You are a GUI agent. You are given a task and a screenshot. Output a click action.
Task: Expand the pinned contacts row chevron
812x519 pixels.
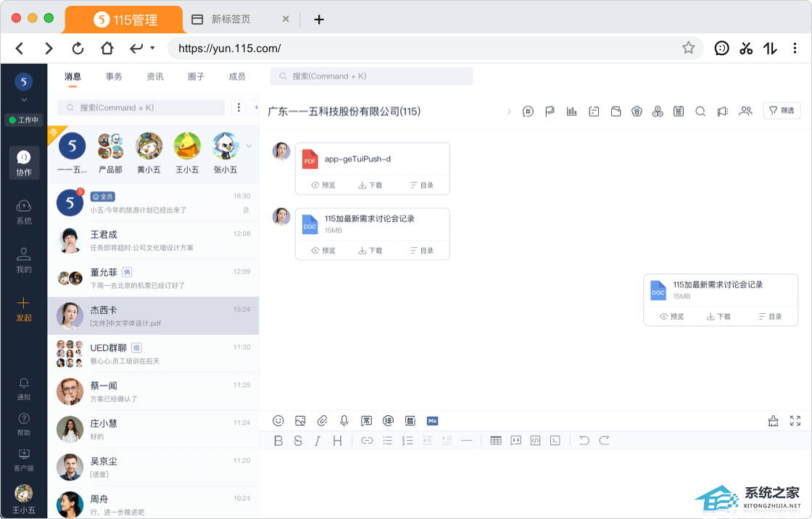coord(249,146)
